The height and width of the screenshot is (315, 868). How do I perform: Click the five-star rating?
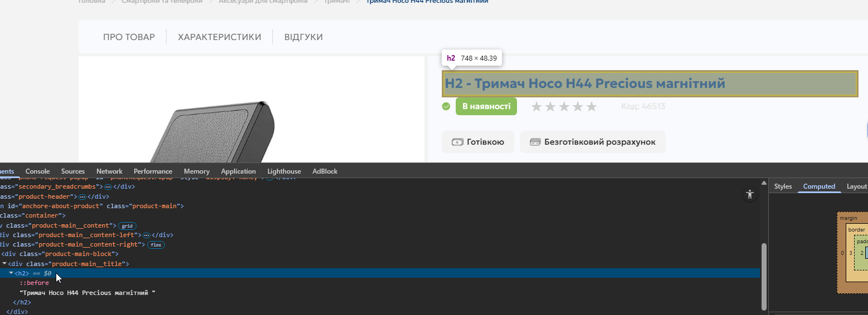[x=564, y=106]
